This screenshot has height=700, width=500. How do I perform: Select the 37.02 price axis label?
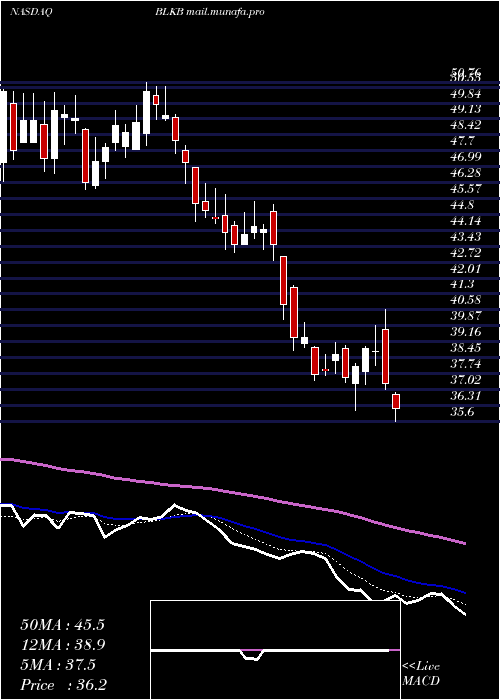pyautogui.click(x=465, y=379)
